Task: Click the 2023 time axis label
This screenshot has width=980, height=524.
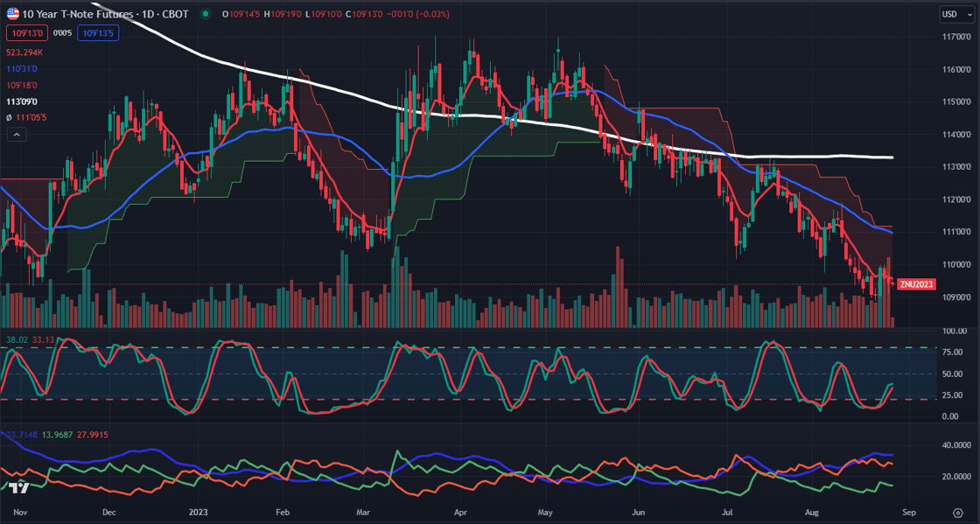Action: (x=198, y=512)
